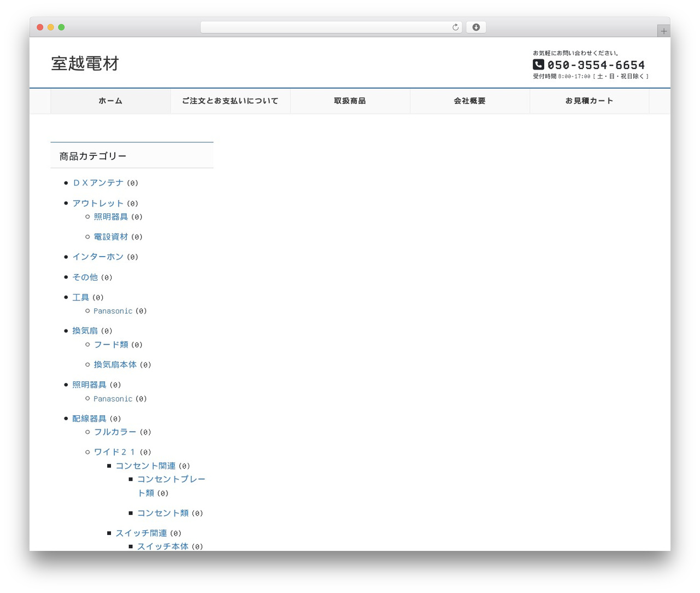Select the フード類 subcategory link

(x=110, y=345)
